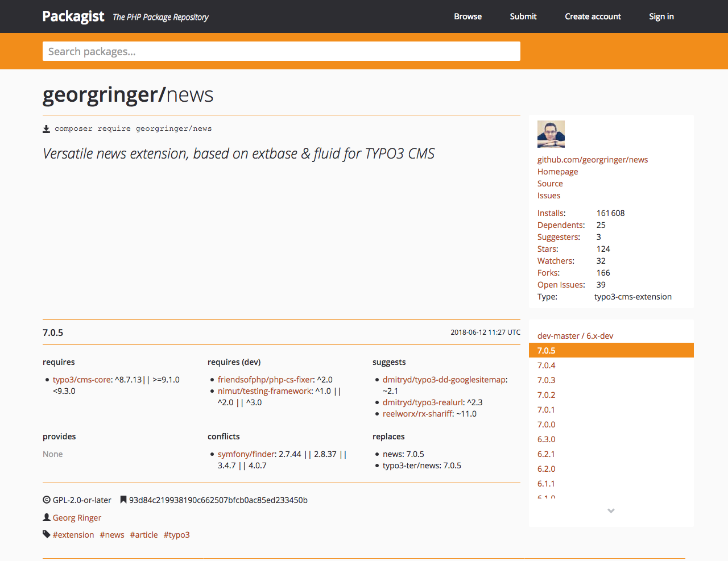This screenshot has width=728, height=561.
Task: Select version dev-master / 6.x-dev
Action: (x=575, y=336)
